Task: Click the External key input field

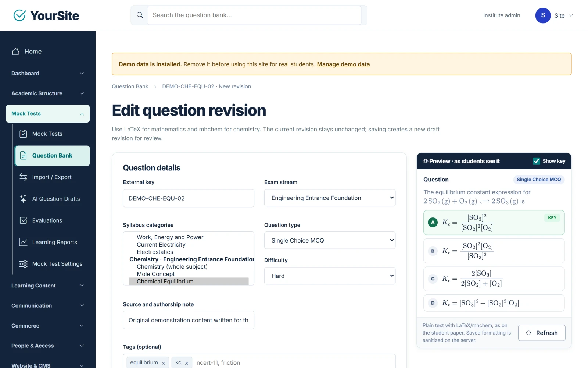Action: (x=189, y=198)
